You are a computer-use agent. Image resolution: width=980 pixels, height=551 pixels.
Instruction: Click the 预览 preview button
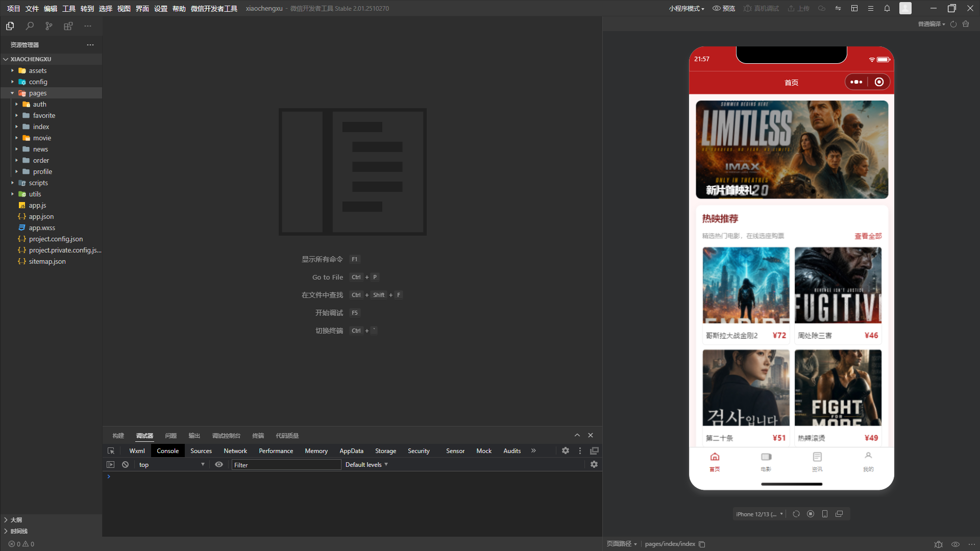pos(724,9)
